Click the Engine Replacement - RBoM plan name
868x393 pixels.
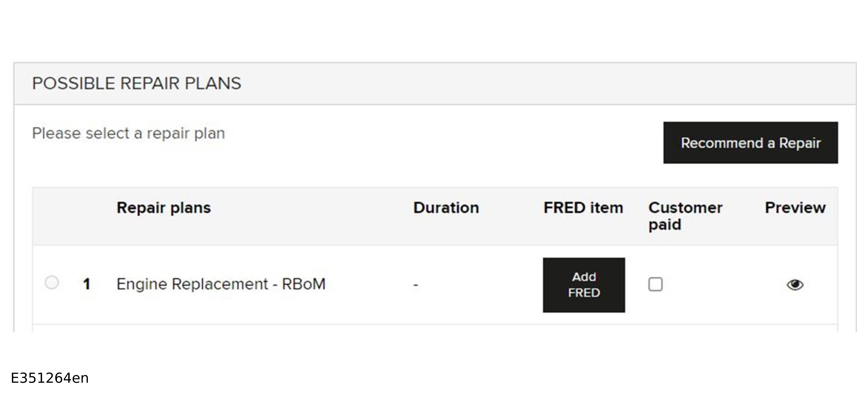[221, 284]
